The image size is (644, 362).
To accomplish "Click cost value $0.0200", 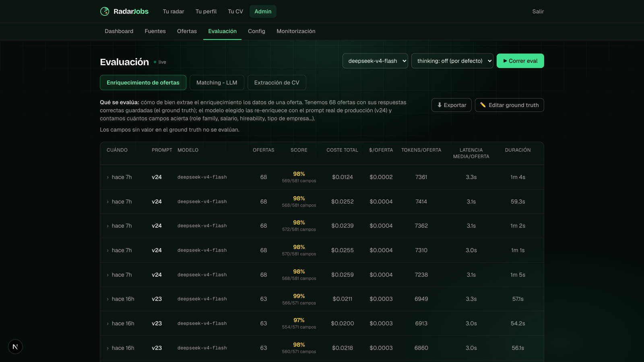I will tap(343, 323).
